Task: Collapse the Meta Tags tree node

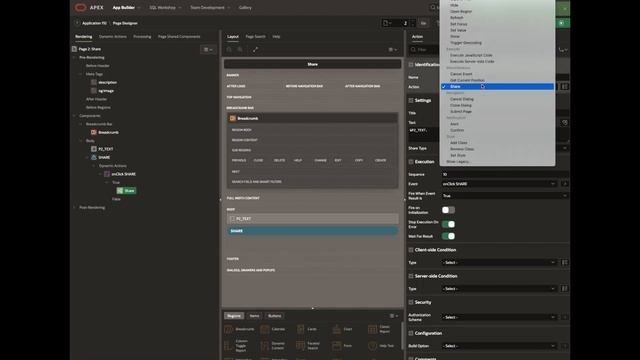Action: 81,74
